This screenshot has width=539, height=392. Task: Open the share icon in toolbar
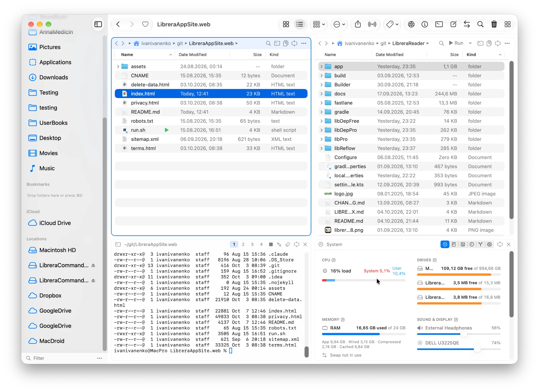pos(358,24)
